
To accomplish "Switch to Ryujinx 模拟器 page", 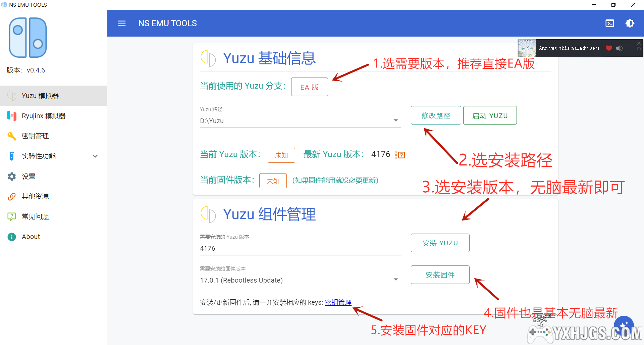I will (44, 116).
